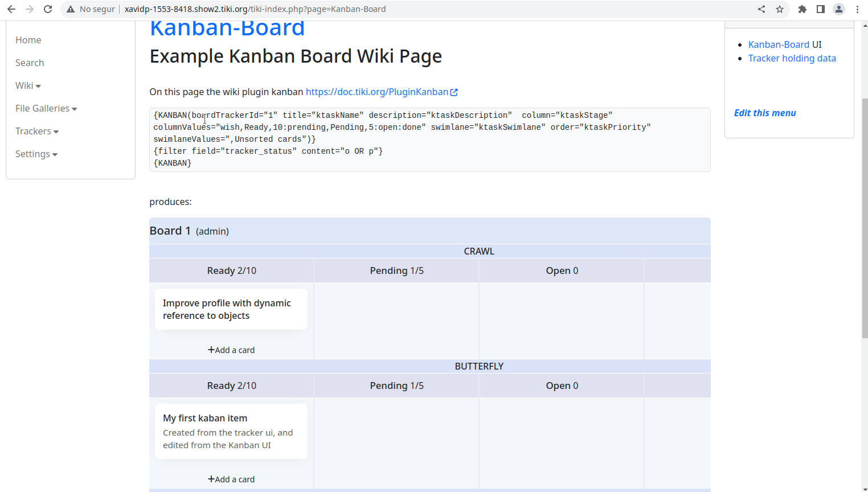Click the share page icon in address bar
Screen dimensions: 868x492
pyautogui.click(x=761, y=9)
